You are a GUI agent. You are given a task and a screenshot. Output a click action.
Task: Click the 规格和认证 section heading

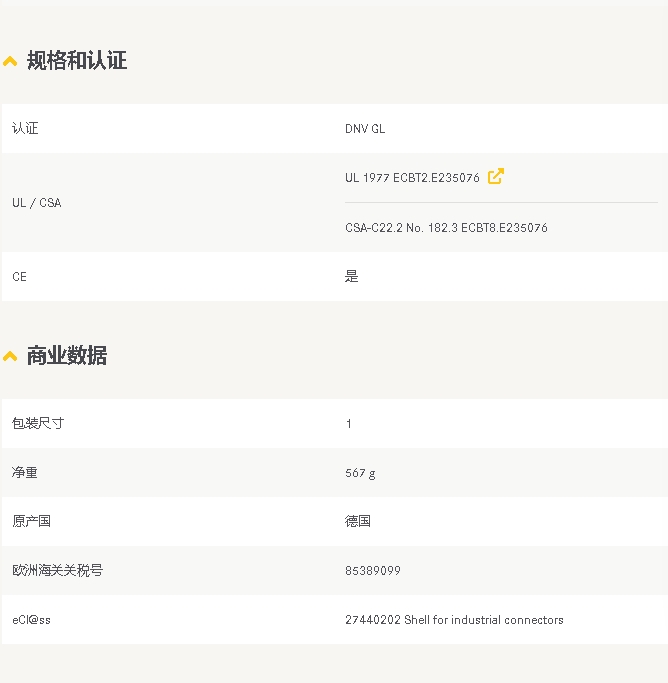coord(77,61)
